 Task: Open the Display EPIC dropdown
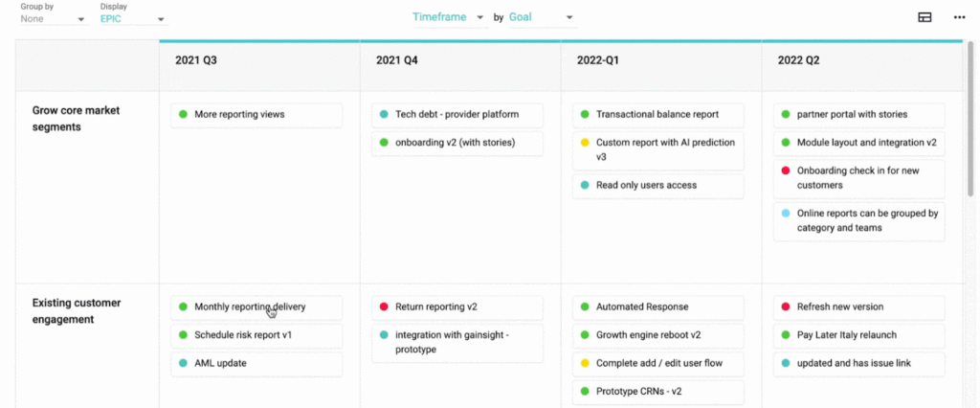pos(132,19)
